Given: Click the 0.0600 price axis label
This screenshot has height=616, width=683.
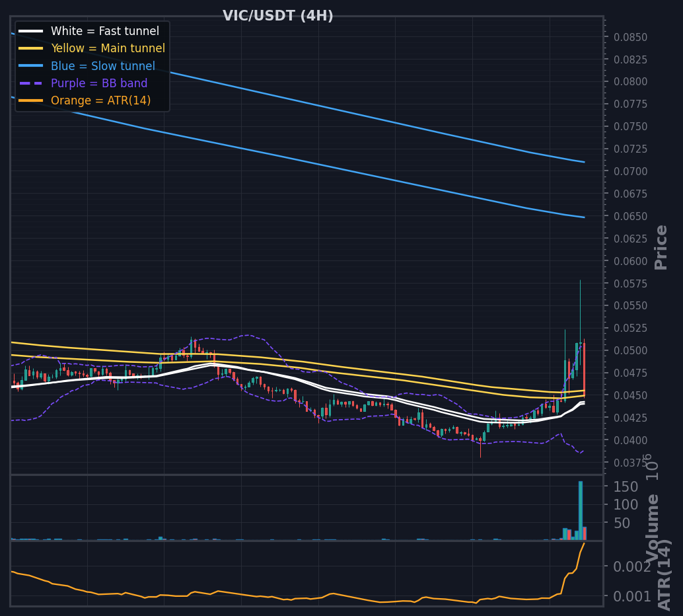Looking at the screenshot, I should [x=630, y=261].
